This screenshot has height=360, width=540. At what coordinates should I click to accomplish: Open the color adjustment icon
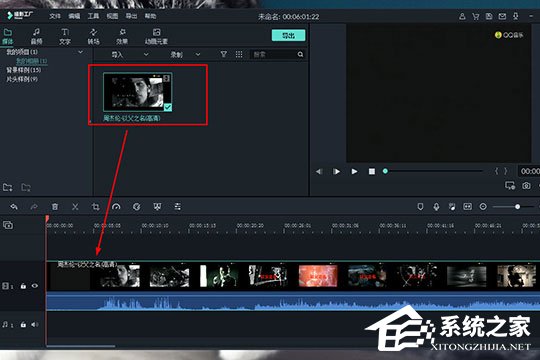coord(137,207)
